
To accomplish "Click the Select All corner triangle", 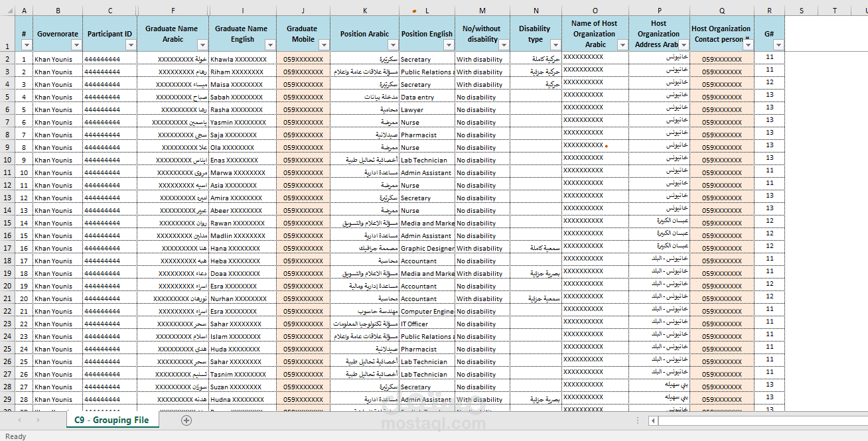I will click(x=7, y=11).
